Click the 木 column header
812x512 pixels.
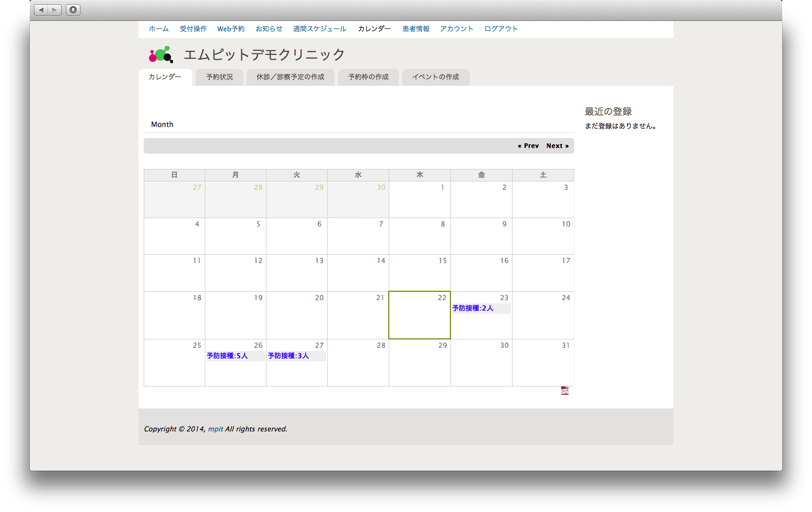click(420, 175)
